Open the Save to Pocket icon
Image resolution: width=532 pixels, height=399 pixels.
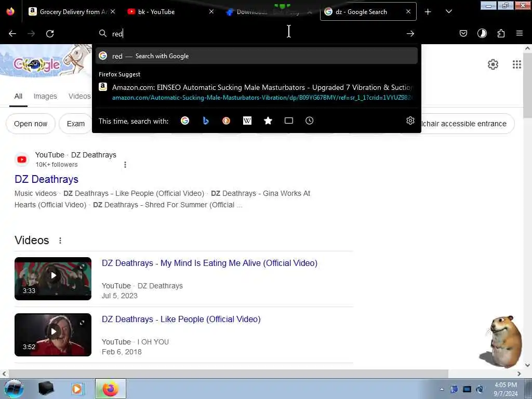coord(463,33)
